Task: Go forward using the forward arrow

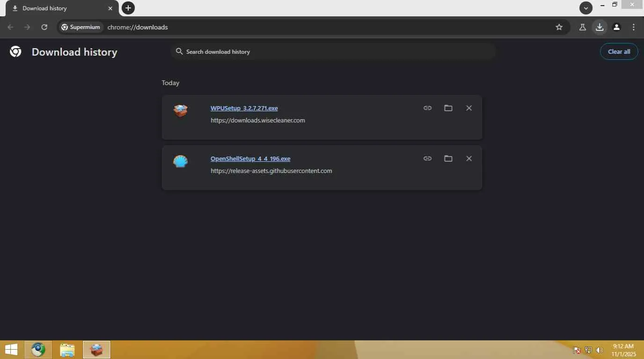Action: coord(27,27)
